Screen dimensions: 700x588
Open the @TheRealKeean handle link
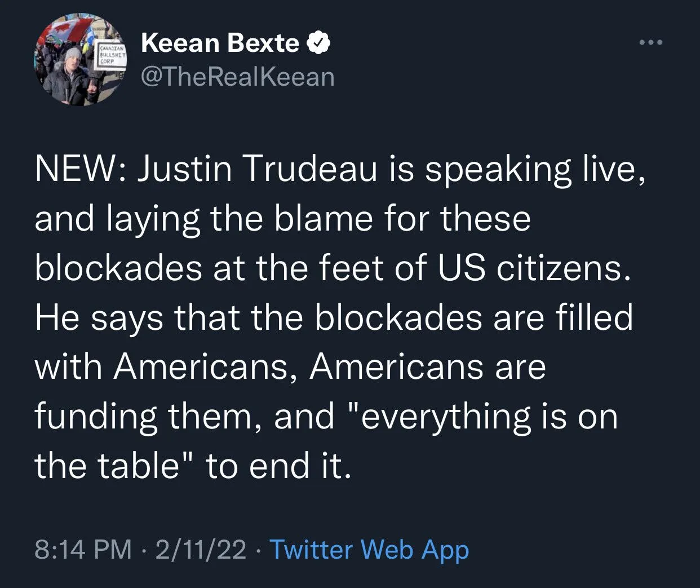[237, 77]
